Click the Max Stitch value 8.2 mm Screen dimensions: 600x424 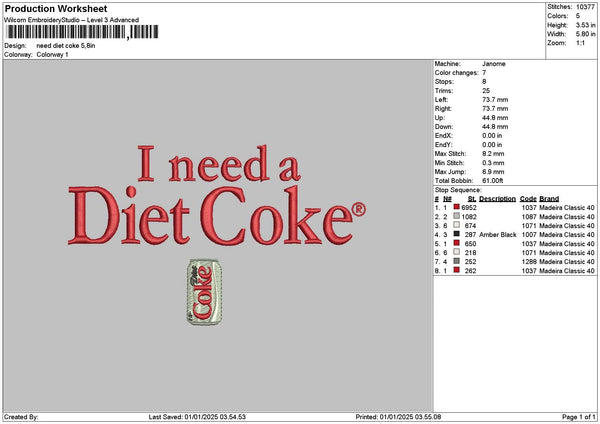point(493,154)
